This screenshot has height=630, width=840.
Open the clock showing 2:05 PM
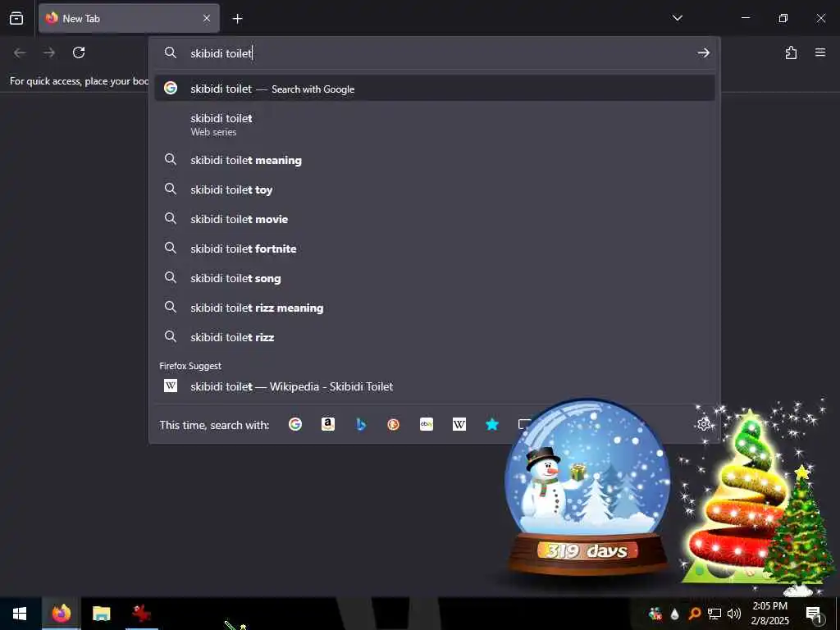pos(769,614)
